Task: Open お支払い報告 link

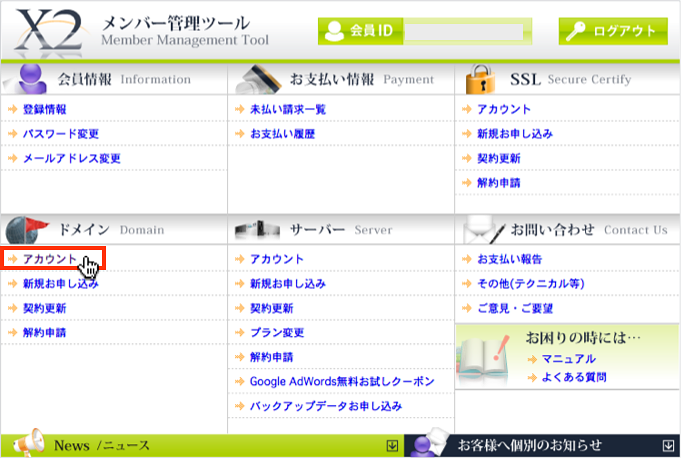Action: pos(509,259)
